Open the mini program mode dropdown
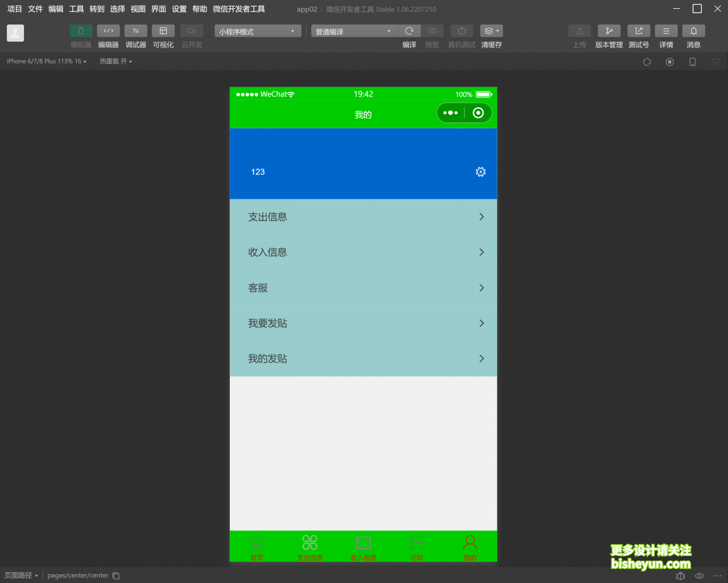 tap(257, 32)
